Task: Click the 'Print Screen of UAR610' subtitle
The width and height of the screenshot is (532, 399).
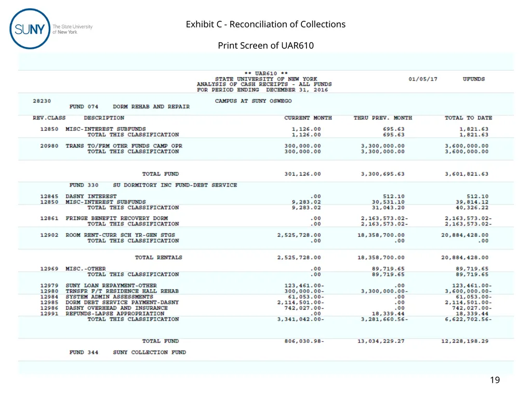Action: pyautogui.click(x=265, y=46)
